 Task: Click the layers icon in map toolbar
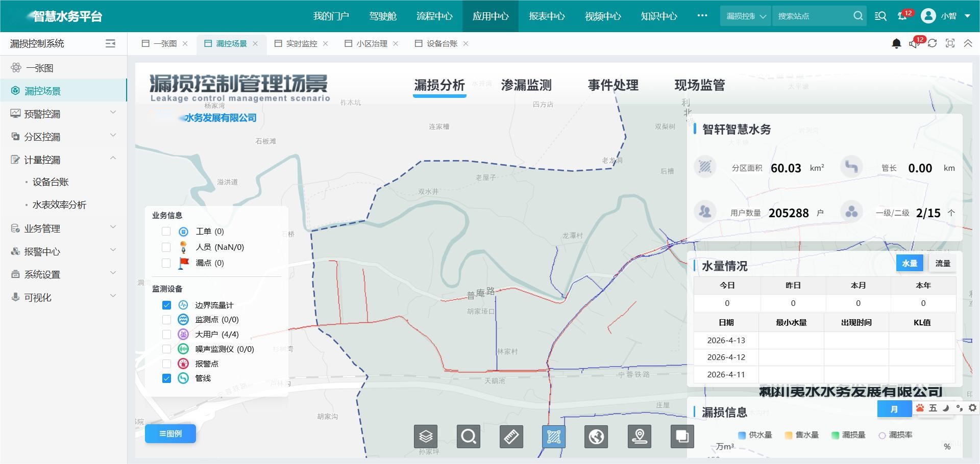coord(426,436)
